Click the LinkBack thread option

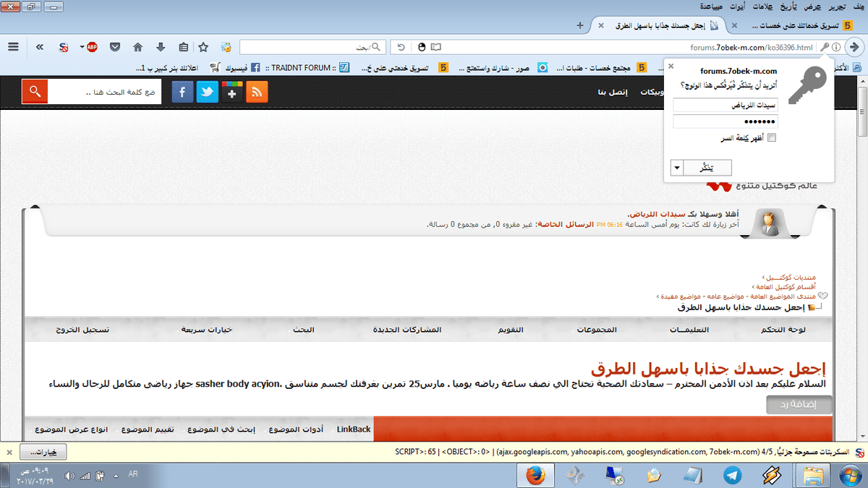pyautogui.click(x=354, y=429)
